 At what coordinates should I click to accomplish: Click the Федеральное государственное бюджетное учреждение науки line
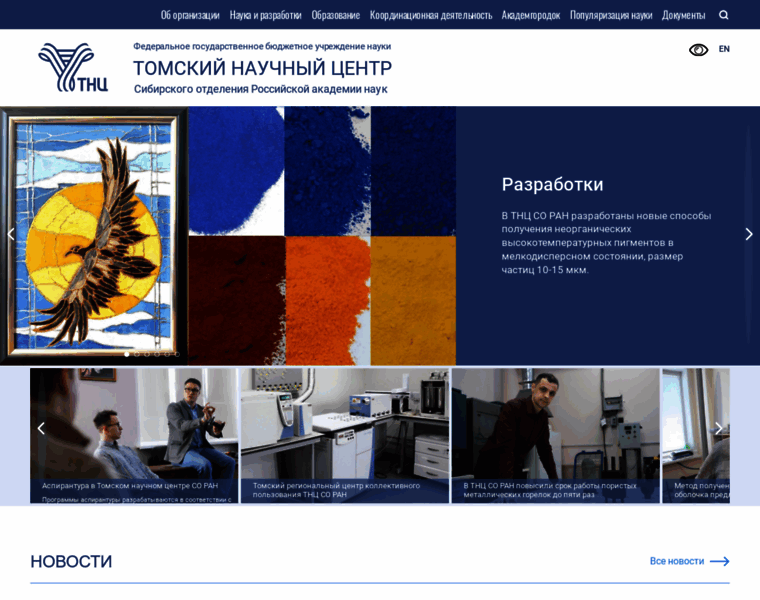point(262,47)
